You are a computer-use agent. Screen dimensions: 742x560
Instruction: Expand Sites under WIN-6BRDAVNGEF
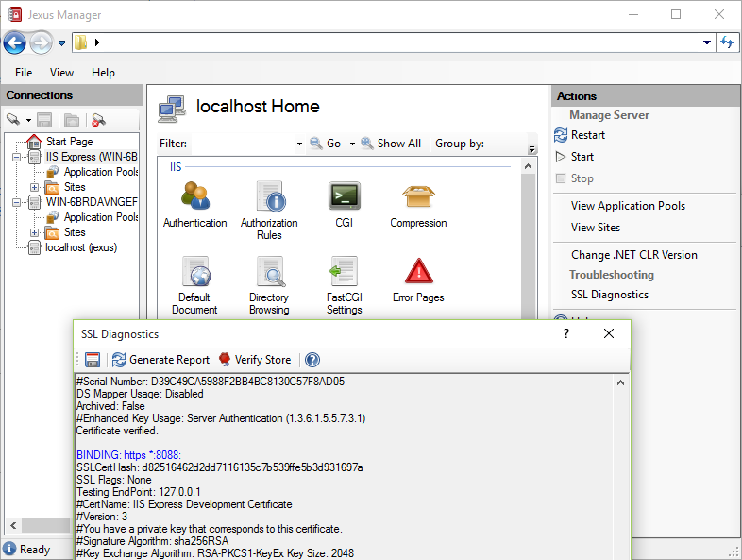34,232
